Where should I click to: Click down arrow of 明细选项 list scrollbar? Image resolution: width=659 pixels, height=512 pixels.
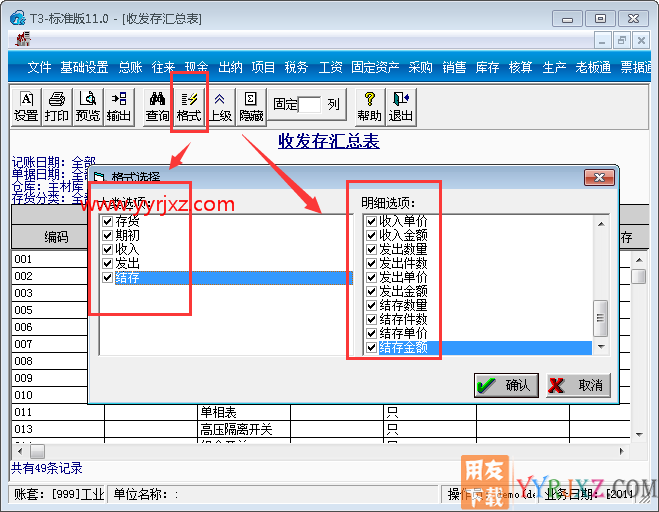pos(601,347)
